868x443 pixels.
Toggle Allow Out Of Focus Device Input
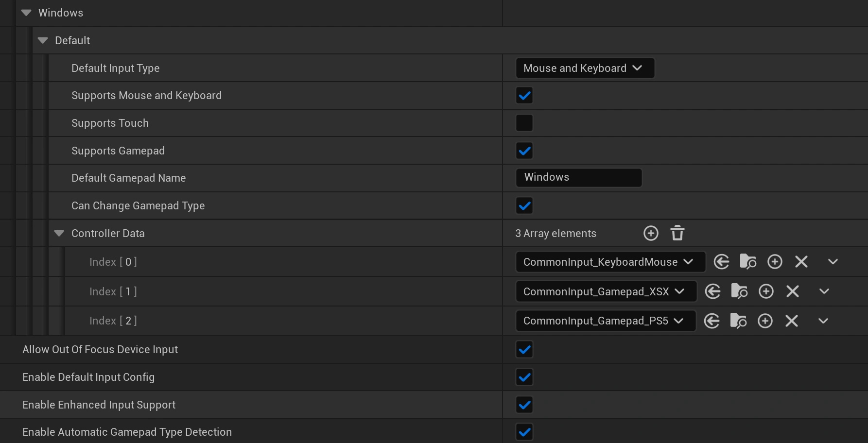coord(524,350)
